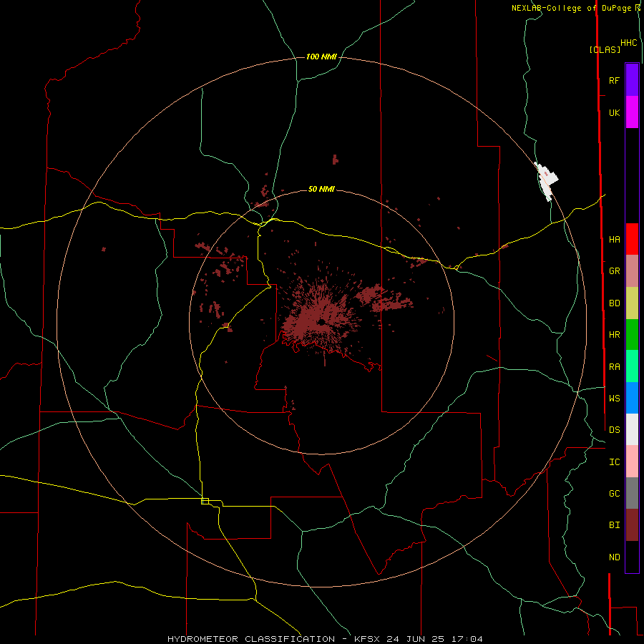Click the '100 NMI' range ring label

tap(321, 57)
